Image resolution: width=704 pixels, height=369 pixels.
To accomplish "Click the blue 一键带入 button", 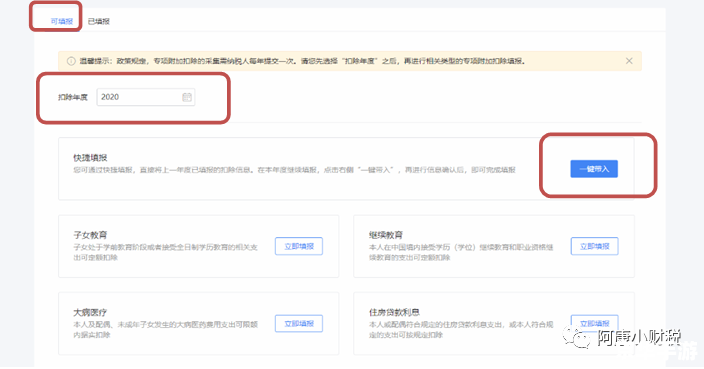I will tap(594, 169).
